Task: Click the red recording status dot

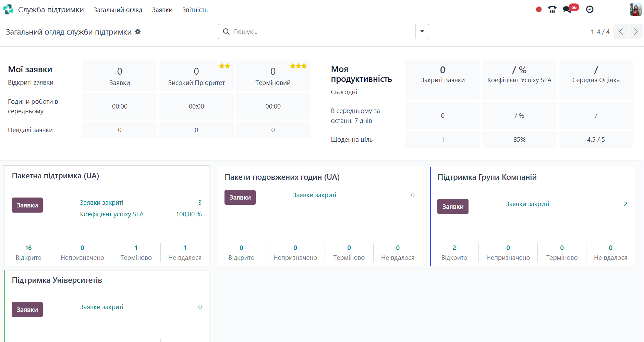Action: [539, 10]
